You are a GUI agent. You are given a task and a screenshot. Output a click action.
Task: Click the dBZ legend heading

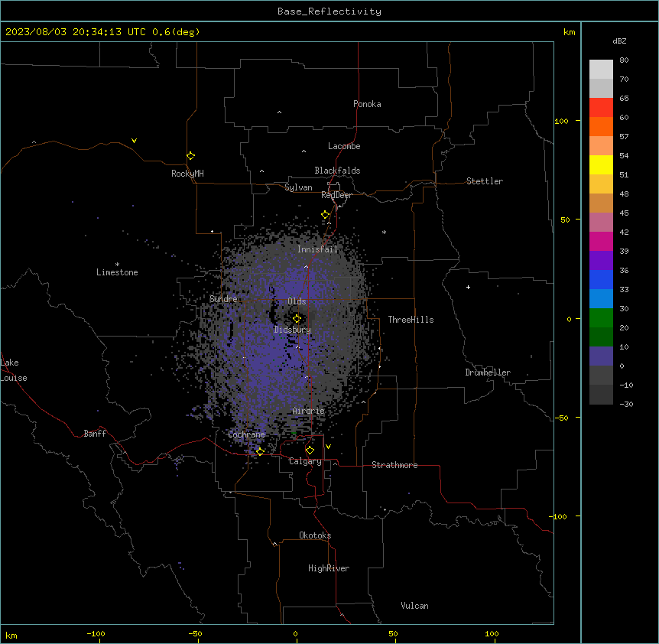tap(619, 41)
